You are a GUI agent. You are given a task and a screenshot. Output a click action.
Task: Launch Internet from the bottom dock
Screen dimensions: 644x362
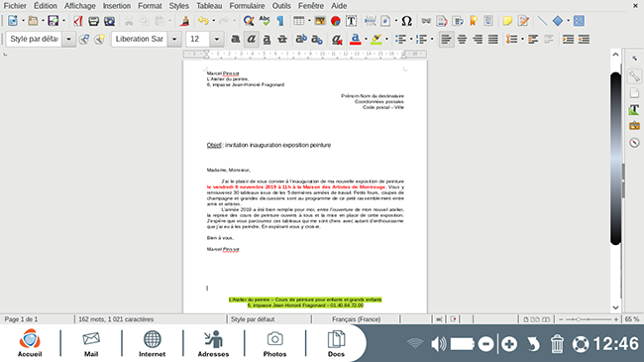pyautogui.click(x=152, y=344)
